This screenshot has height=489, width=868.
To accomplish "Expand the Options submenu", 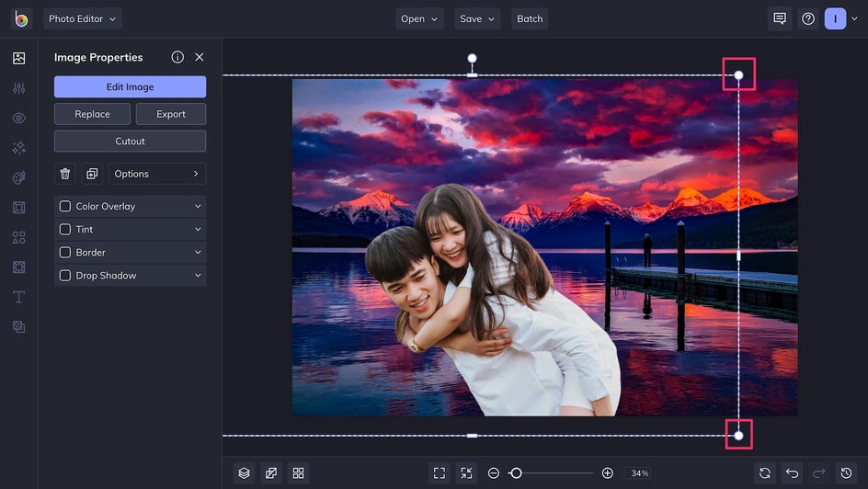I will click(x=157, y=174).
